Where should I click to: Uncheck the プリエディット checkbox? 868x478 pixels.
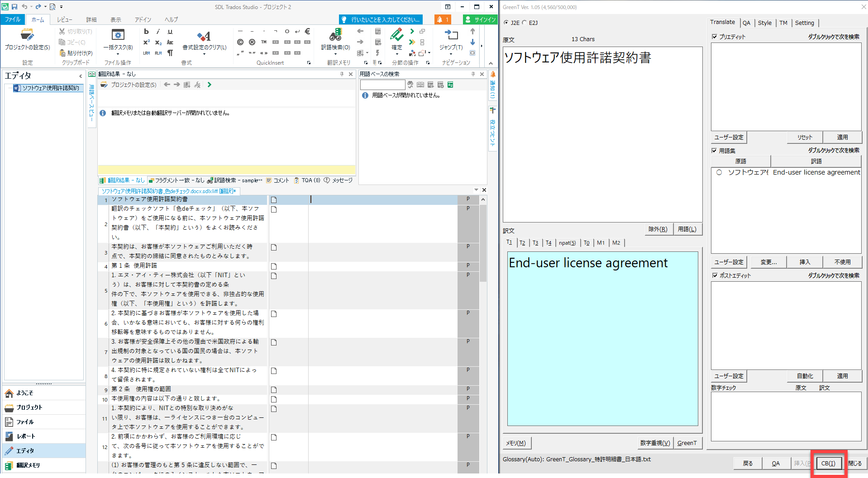(715, 37)
